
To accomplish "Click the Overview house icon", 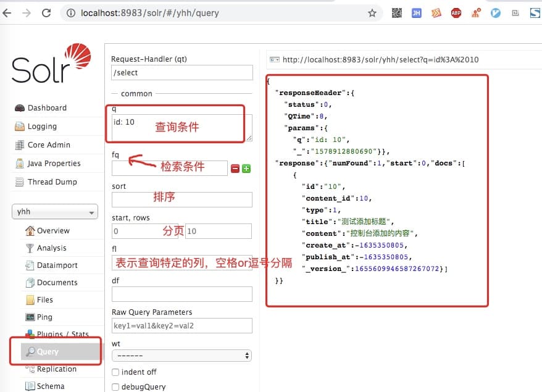I will pyautogui.click(x=30, y=230).
